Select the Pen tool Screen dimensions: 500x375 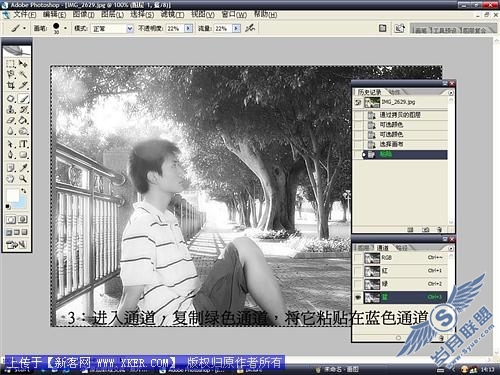coord(11,155)
